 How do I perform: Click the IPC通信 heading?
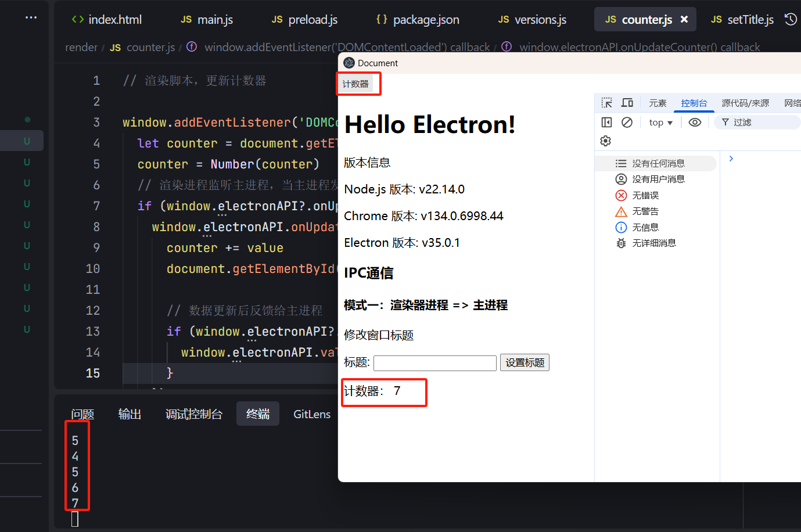[x=369, y=273]
